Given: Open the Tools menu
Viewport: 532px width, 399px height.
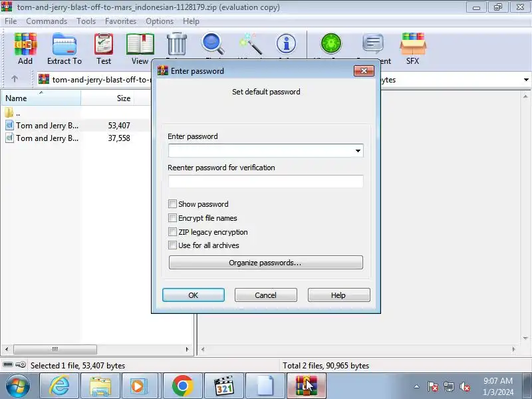Looking at the screenshot, I should [x=86, y=21].
